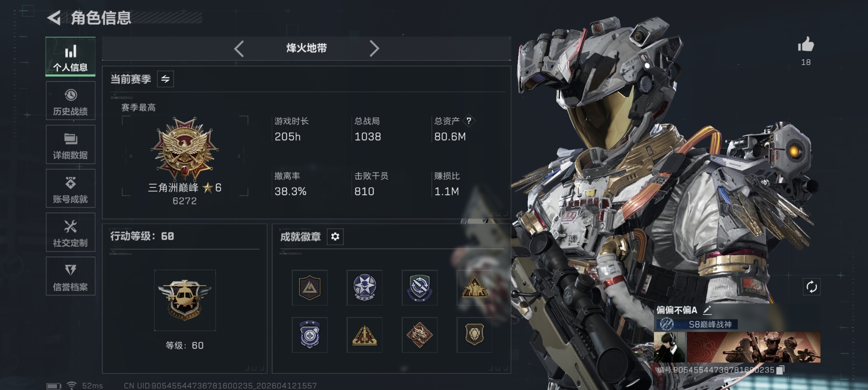Edit the nickname 偏偏不偏A pencil icon
The width and height of the screenshot is (868, 390).
coord(707,310)
